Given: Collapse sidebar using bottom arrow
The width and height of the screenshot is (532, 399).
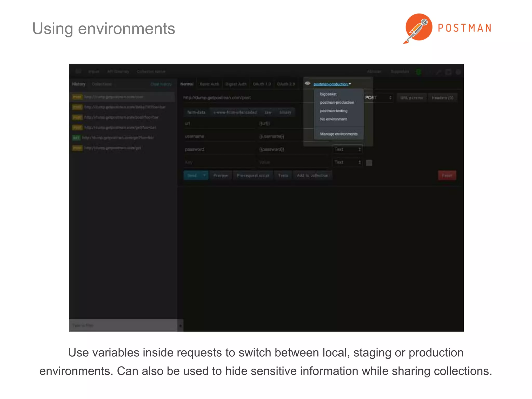Looking at the screenshot, I should [x=180, y=325].
